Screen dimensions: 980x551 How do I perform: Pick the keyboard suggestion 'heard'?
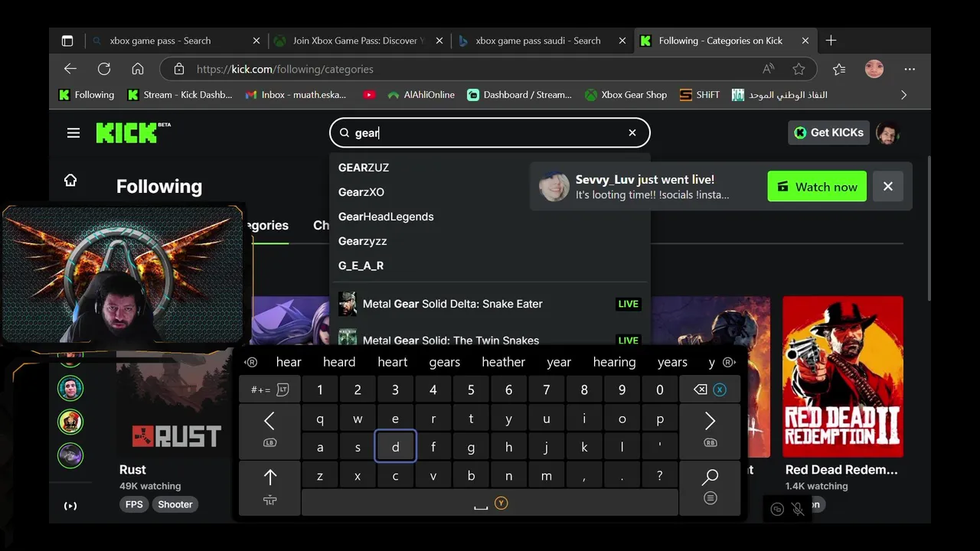point(339,362)
